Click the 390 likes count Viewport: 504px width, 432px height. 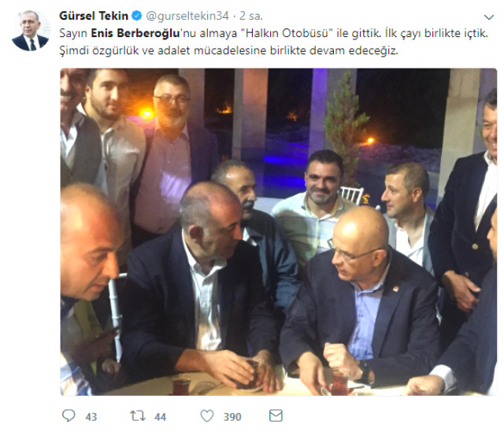[232, 417]
